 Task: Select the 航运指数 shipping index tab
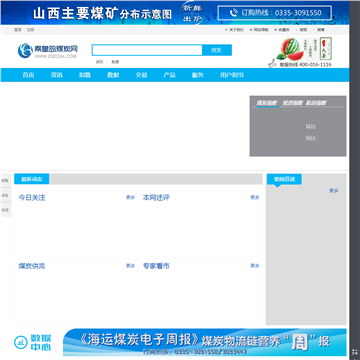point(316,103)
